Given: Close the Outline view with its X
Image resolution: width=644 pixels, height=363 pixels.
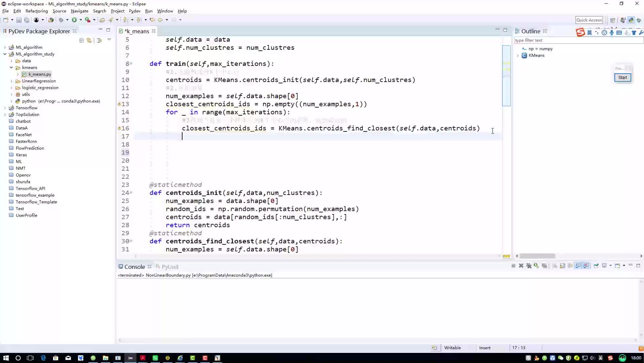Looking at the screenshot, I should (x=545, y=31).
